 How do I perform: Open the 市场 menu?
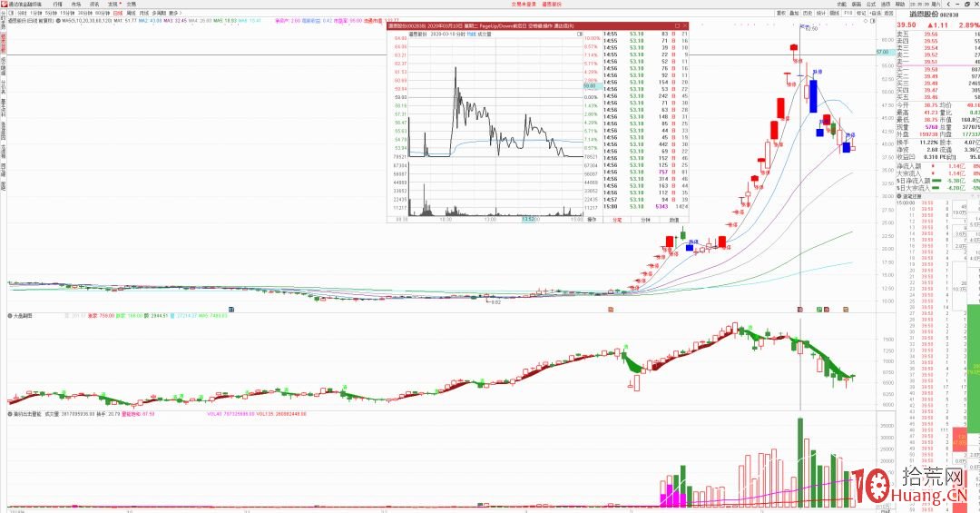[76, 4]
